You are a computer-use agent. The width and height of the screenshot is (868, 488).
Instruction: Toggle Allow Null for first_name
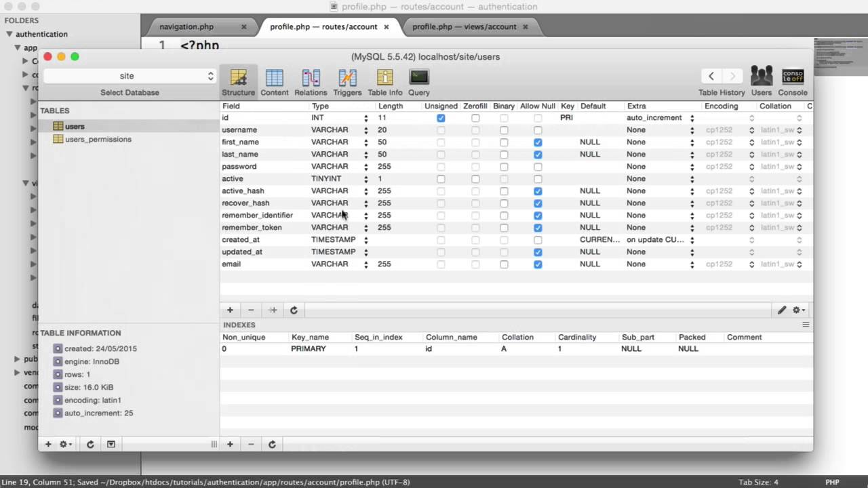538,142
